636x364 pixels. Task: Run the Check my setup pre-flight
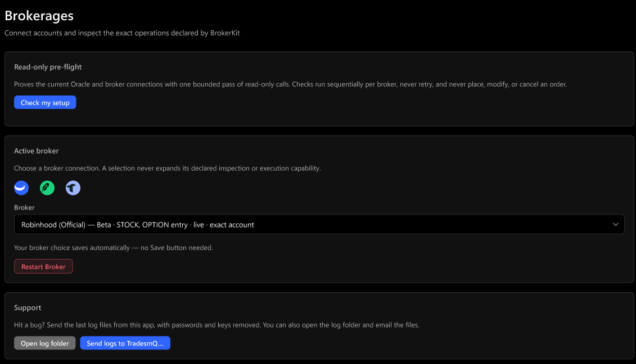coord(45,103)
